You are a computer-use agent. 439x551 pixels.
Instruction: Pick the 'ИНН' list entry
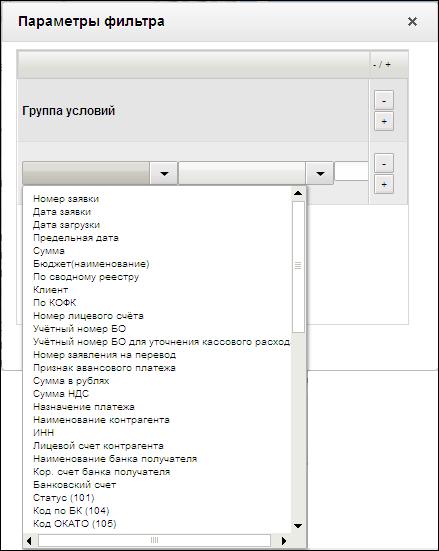coord(44,433)
